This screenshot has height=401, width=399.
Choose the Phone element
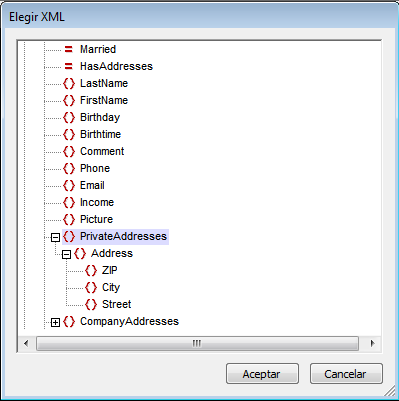click(95, 168)
